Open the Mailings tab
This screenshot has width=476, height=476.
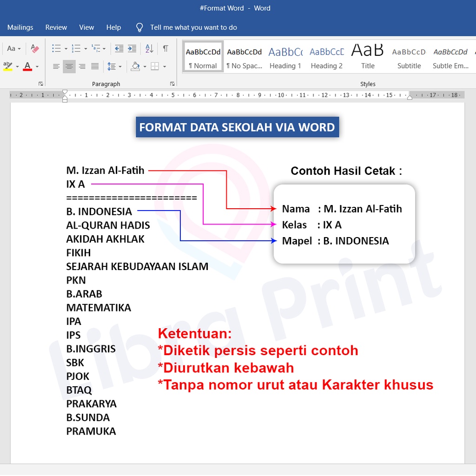click(x=20, y=27)
